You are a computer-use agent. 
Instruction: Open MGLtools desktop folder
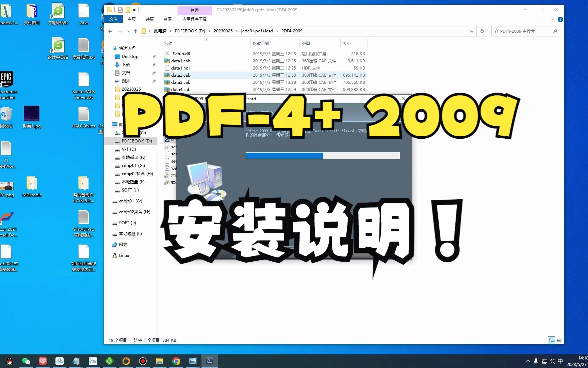(x=32, y=186)
